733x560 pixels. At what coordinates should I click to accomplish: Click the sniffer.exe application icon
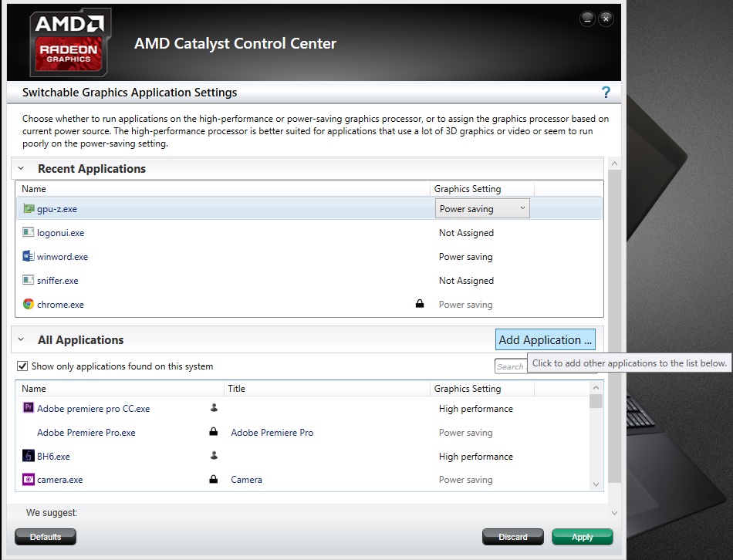pyautogui.click(x=29, y=280)
